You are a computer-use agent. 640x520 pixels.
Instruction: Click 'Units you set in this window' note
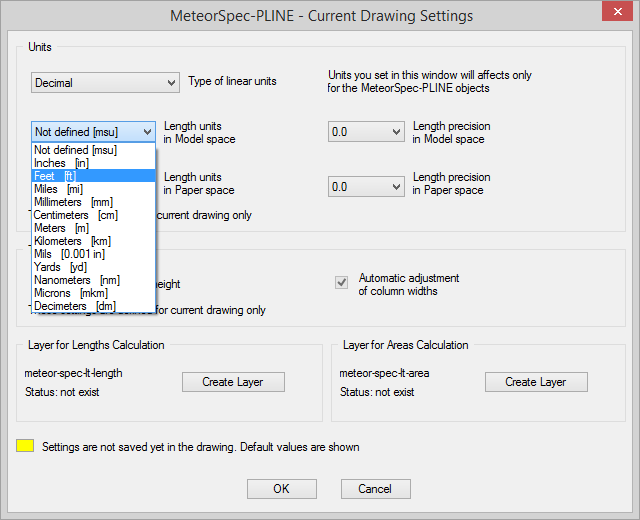click(x=429, y=82)
